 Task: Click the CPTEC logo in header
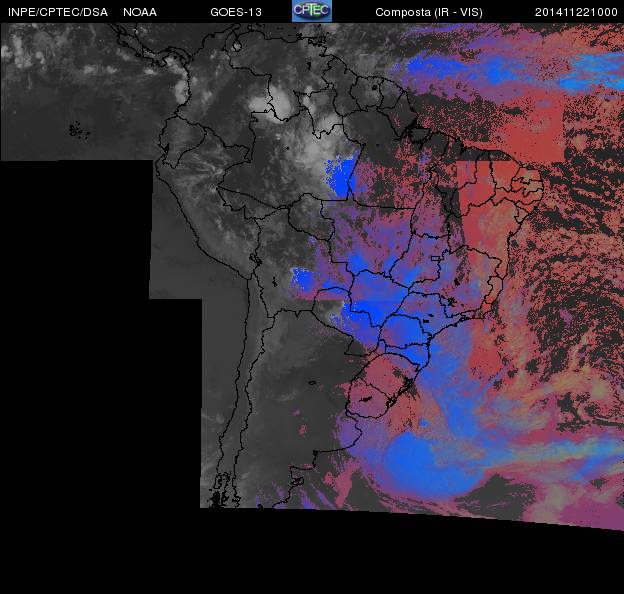click(312, 11)
